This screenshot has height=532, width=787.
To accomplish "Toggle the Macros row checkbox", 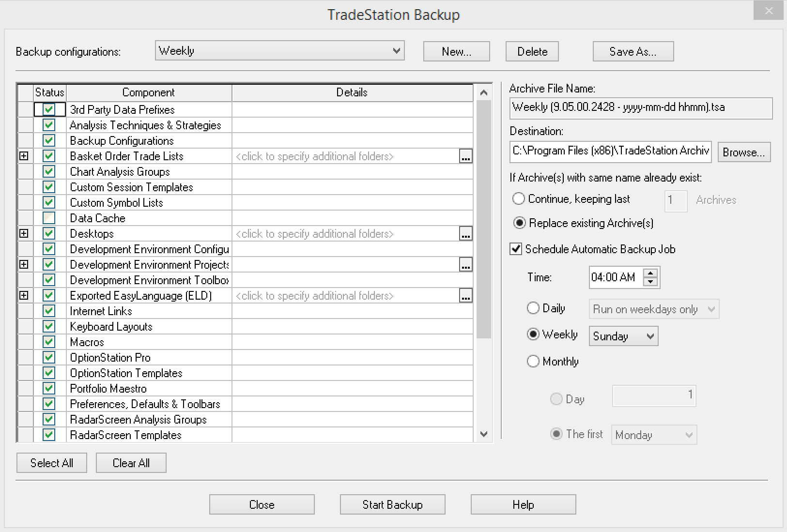I will click(x=49, y=342).
